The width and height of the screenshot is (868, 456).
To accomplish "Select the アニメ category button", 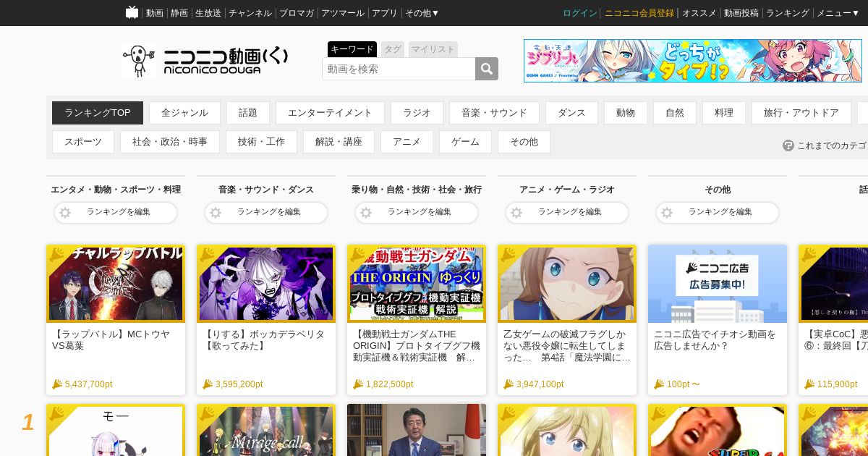I will tap(407, 142).
